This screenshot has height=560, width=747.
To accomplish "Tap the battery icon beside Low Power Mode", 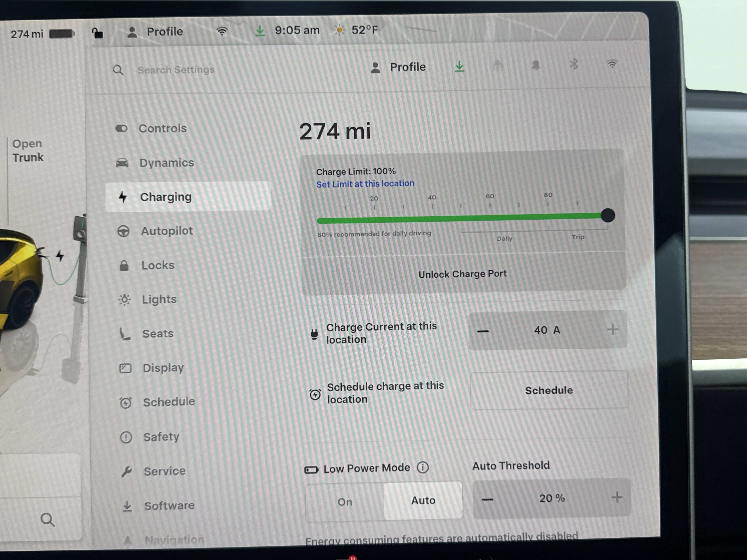I will pos(311,470).
